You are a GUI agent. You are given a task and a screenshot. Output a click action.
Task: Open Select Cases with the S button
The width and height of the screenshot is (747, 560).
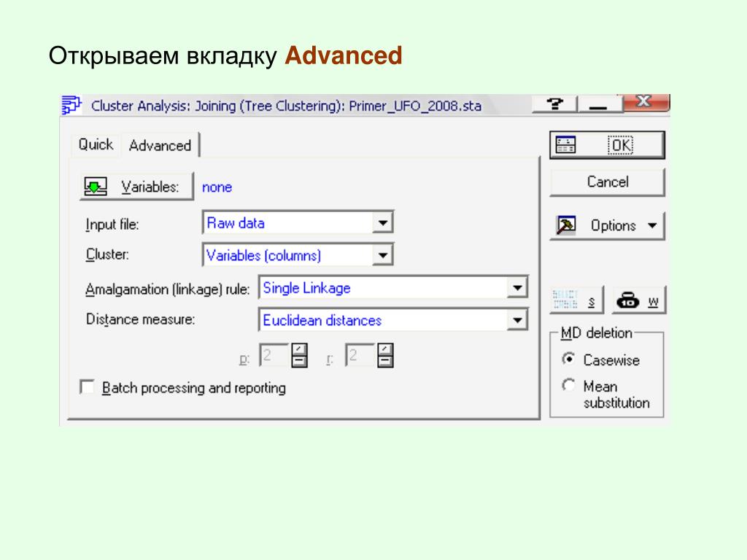pyautogui.click(x=577, y=300)
